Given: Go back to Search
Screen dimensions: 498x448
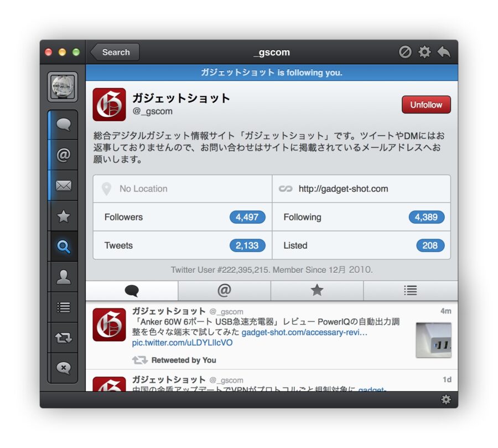Looking at the screenshot, I should [115, 52].
